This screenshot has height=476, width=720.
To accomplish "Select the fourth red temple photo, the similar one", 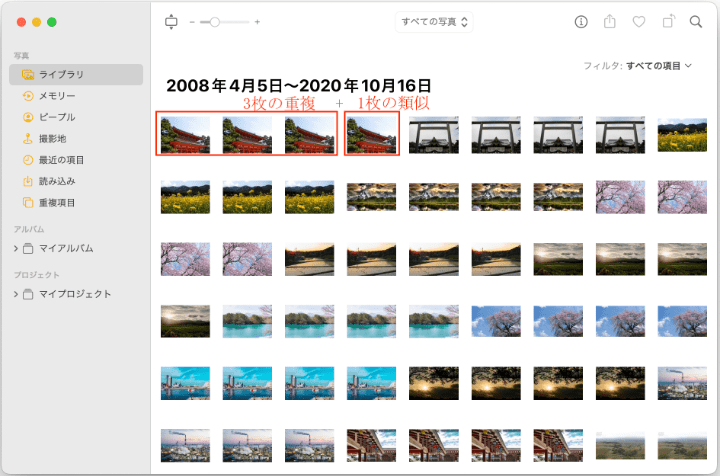I will click(x=371, y=135).
